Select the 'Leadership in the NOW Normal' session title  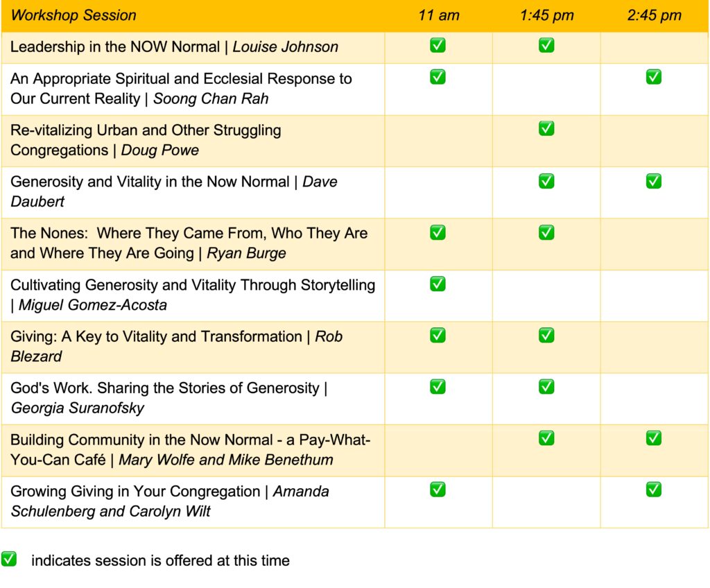click(x=115, y=46)
